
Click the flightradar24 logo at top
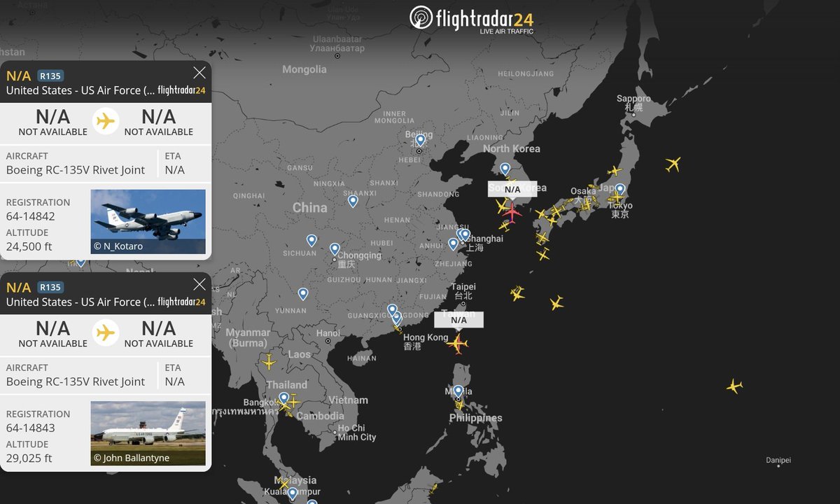click(x=472, y=19)
